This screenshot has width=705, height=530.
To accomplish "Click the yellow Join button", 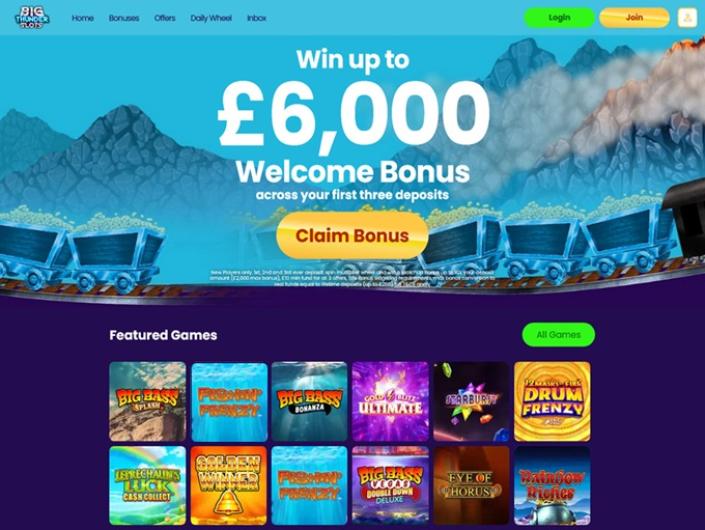I will [634, 18].
